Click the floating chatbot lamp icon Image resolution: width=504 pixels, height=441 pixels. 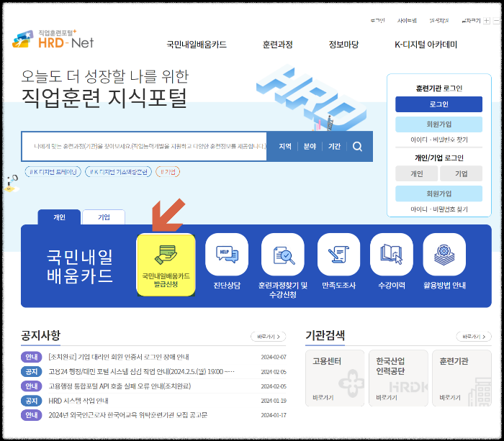[x=12, y=183]
